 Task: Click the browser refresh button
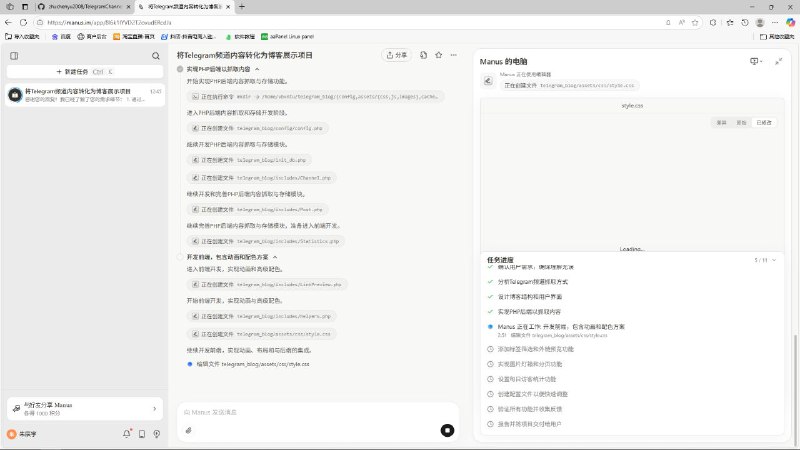tap(33, 21)
